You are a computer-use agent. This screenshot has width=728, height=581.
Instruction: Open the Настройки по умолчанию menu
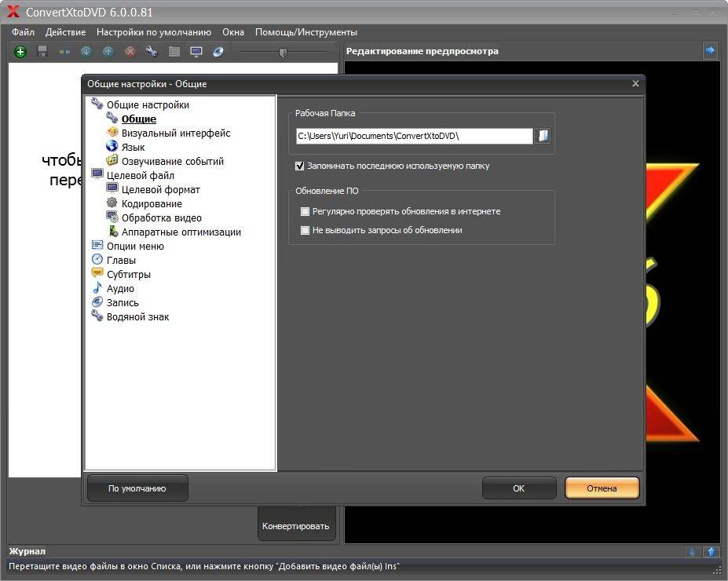coord(154,32)
